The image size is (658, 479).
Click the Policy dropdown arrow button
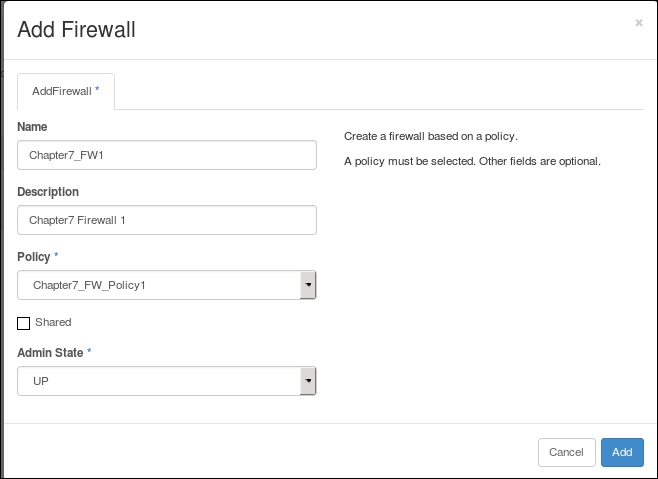tap(308, 285)
